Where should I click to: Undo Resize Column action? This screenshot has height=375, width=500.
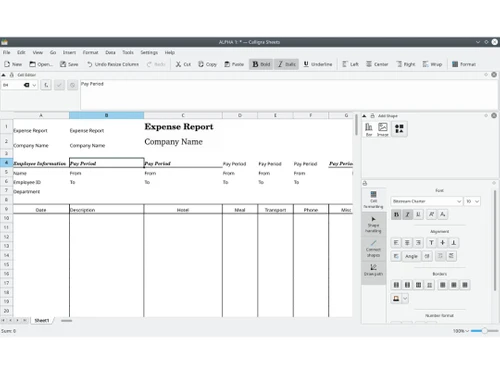113,64
